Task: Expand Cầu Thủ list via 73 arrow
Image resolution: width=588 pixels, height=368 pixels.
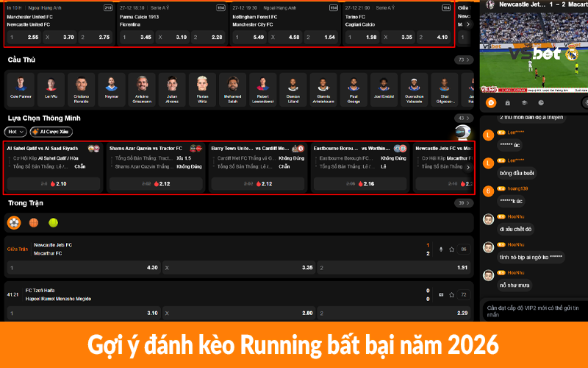Action: coord(464,60)
